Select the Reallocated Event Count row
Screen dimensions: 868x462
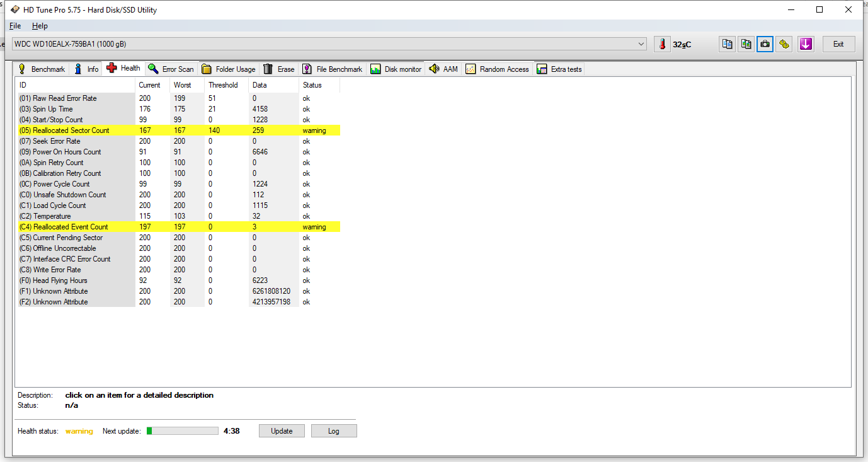[x=178, y=227]
